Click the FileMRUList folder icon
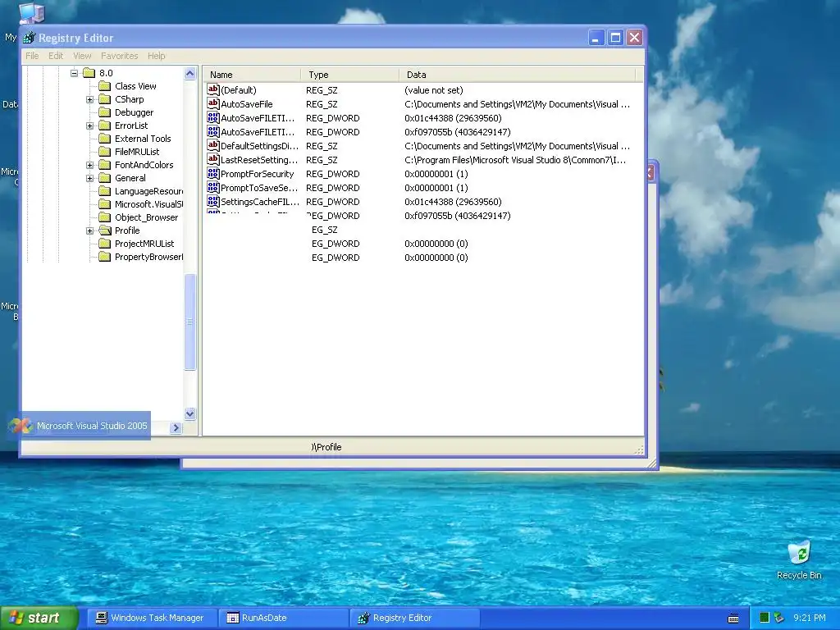840x630 pixels. point(105,152)
